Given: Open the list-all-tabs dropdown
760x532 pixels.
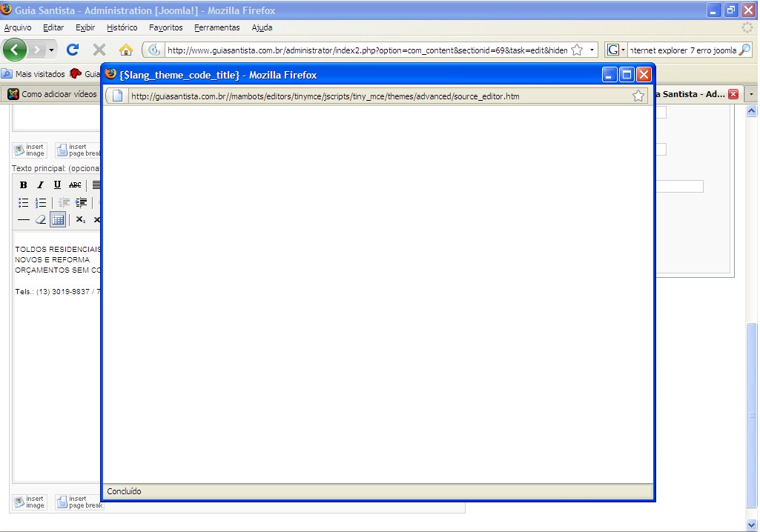Looking at the screenshot, I should point(751,94).
